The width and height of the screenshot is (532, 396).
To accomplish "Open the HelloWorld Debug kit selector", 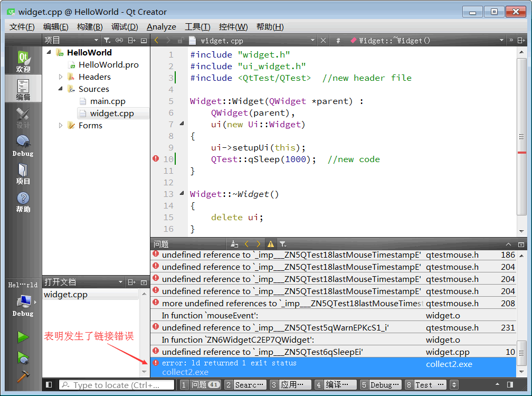I will (23, 301).
